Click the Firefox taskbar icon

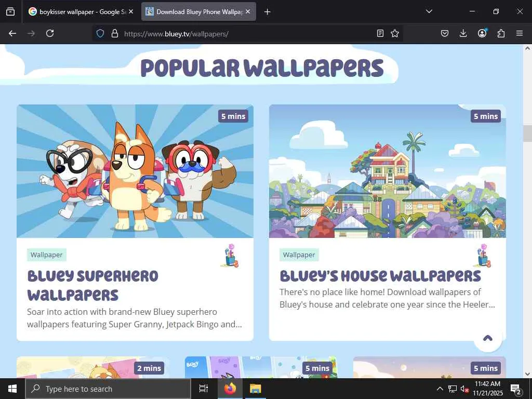[x=230, y=389]
